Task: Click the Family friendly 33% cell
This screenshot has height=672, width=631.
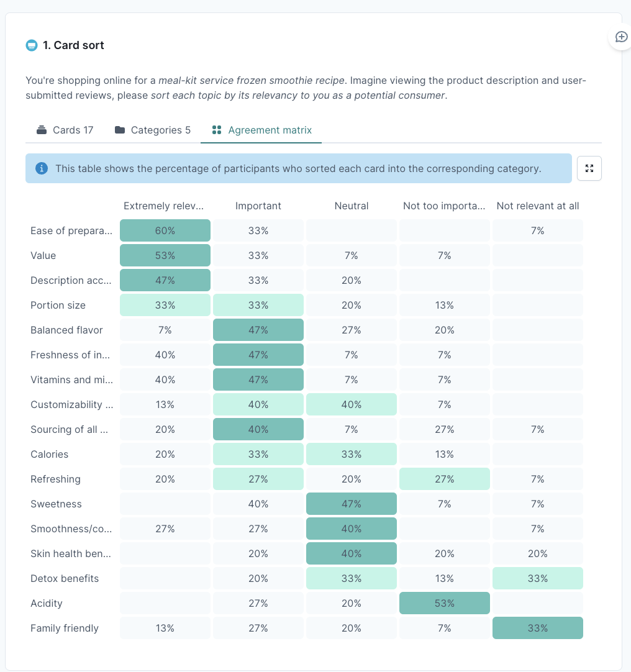Action: [x=538, y=628]
